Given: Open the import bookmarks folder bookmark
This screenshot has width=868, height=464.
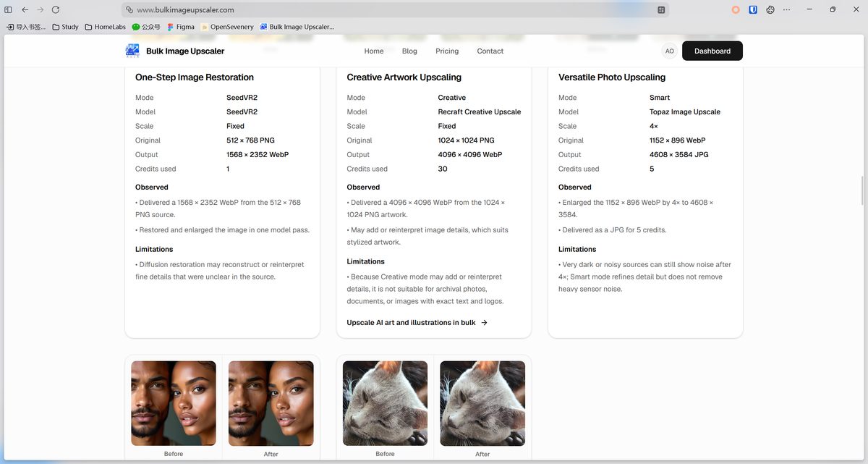Looking at the screenshot, I should point(26,27).
